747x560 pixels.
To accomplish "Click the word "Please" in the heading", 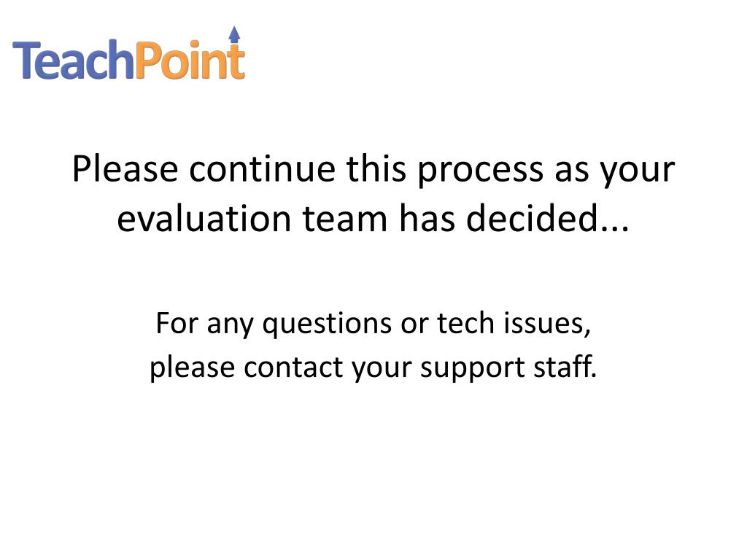I will click(125, 169).
